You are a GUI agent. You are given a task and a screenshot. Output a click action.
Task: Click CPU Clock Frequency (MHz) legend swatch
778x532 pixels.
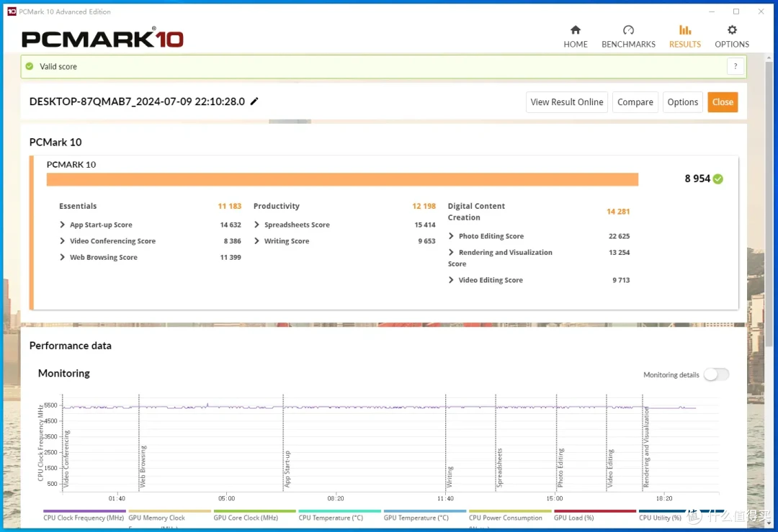(84, 510)
